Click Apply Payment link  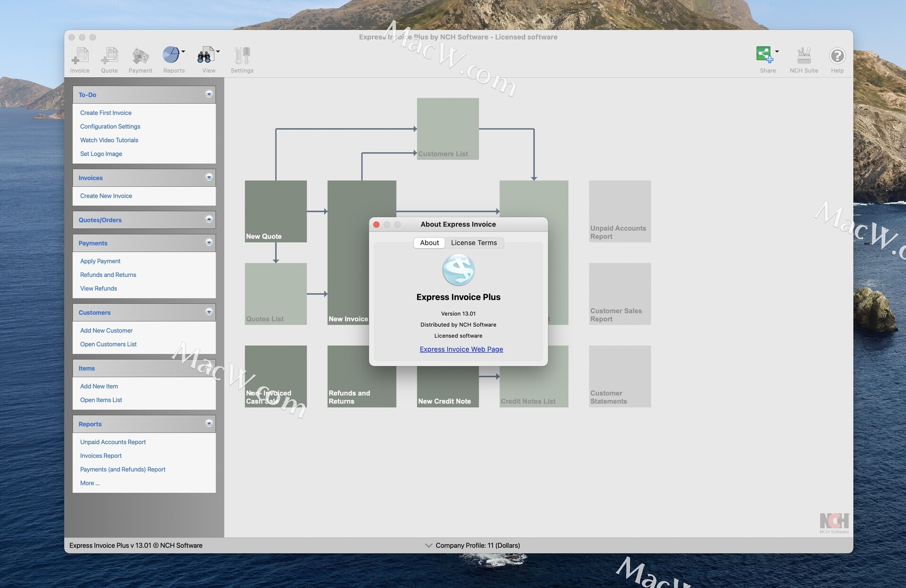[x=100, y=261]
